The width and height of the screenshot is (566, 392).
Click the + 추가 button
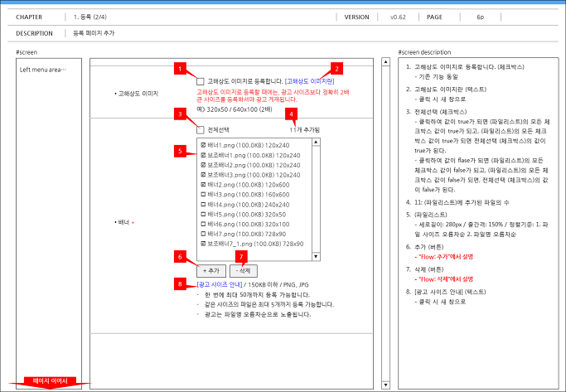tap(211, 271)
